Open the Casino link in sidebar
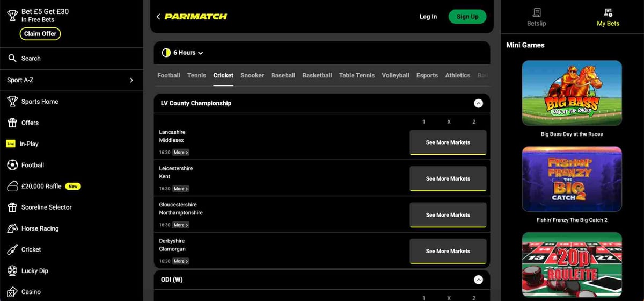644x301 pixels. pos(31,292)
